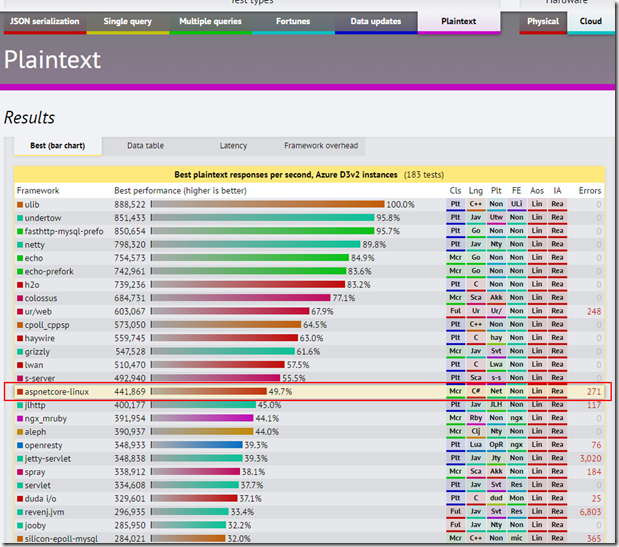619x547 pixels.
Task: Click the ULi front-end tag for ulib
Action: pyautogui.click(x=516, y=204)
